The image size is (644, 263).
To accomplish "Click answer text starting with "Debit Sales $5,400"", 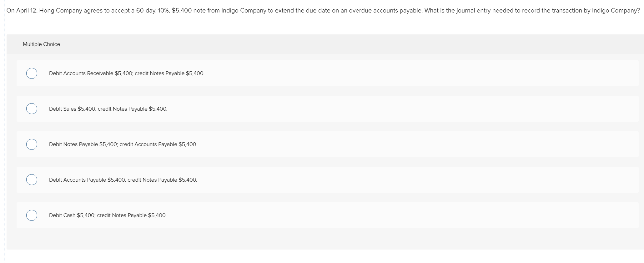I will [x=108, y=109].
